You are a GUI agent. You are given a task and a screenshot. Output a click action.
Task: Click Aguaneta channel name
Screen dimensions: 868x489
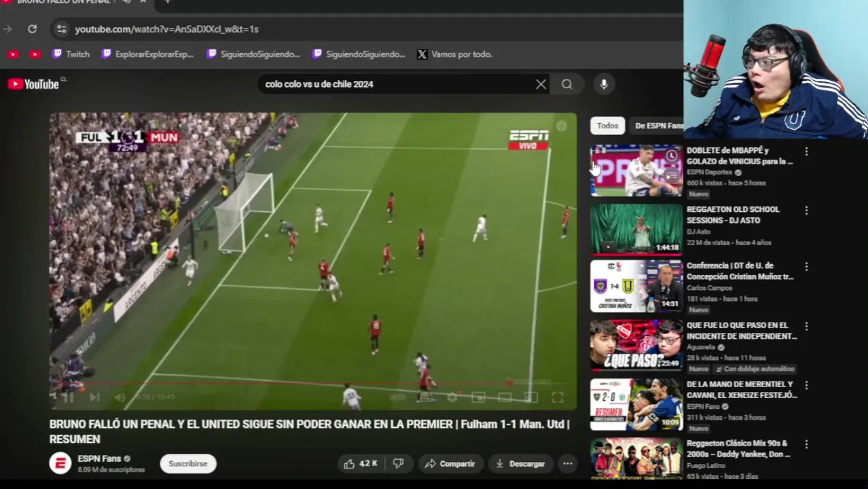point(702,347)
